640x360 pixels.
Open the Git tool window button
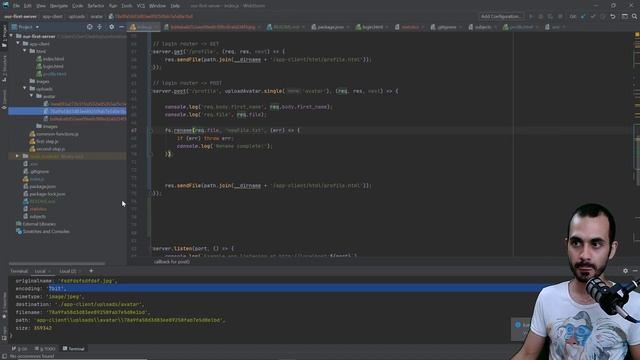click(x=20, y=349)
